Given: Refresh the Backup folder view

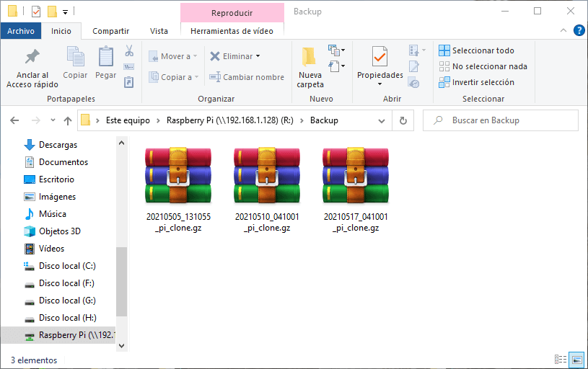Looking at the screenshot, I should coord(403,120).
